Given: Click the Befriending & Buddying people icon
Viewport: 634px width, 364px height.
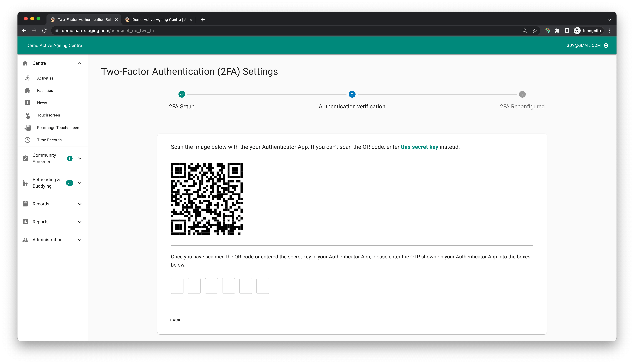Looking at the screenshot, I should click(x=25, y=183).
